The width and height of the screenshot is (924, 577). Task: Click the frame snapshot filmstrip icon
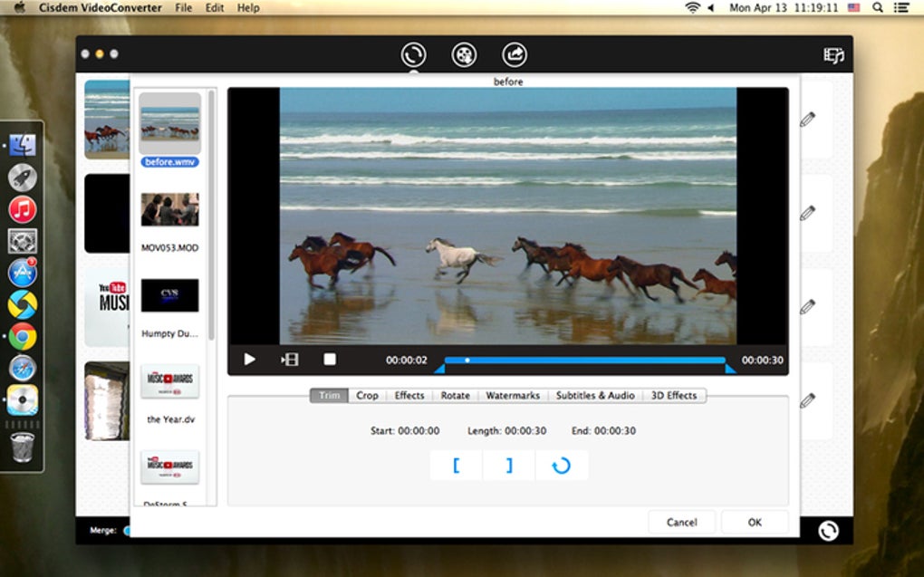point(290,360)
